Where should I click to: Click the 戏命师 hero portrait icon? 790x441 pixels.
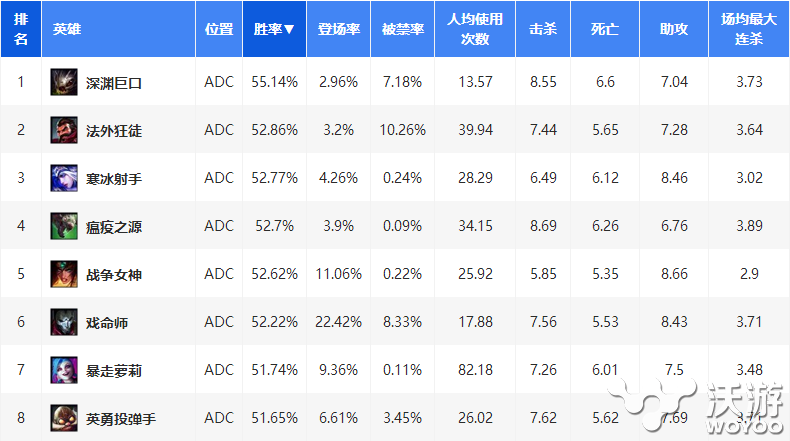[x=65, y=322]
